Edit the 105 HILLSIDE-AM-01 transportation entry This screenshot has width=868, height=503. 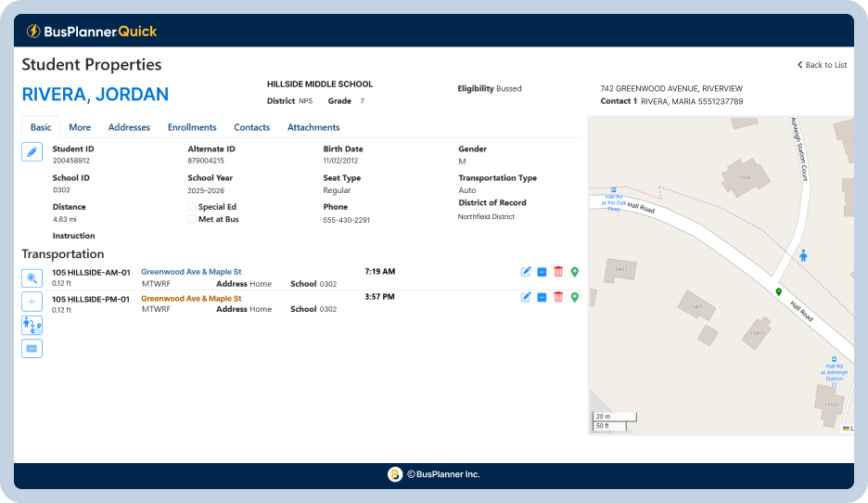point(526,272)
